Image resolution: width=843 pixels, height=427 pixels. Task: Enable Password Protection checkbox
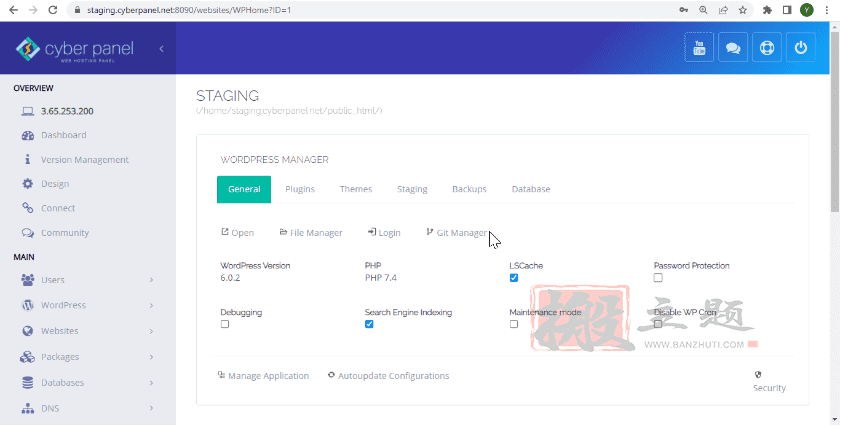(658, 277)
